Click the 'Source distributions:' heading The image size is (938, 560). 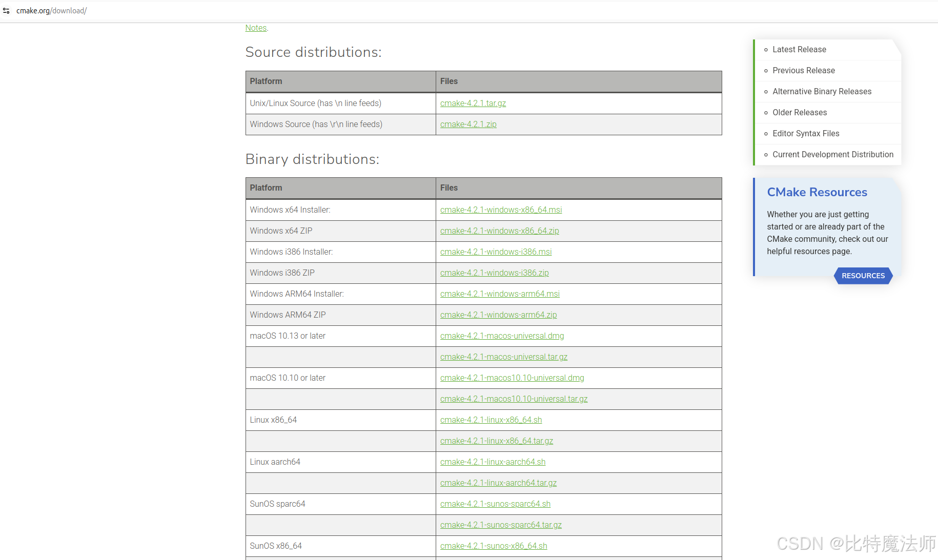(x=313, y=52)
